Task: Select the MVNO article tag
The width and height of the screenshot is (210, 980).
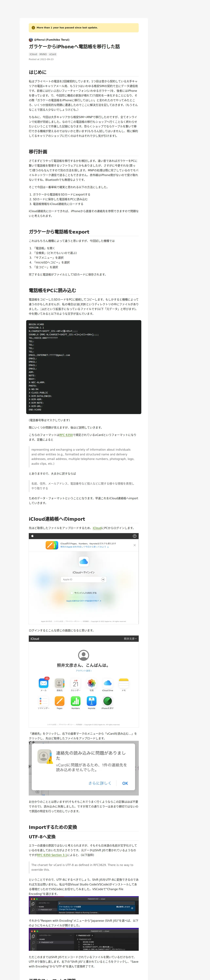Action: pos(43,54)
